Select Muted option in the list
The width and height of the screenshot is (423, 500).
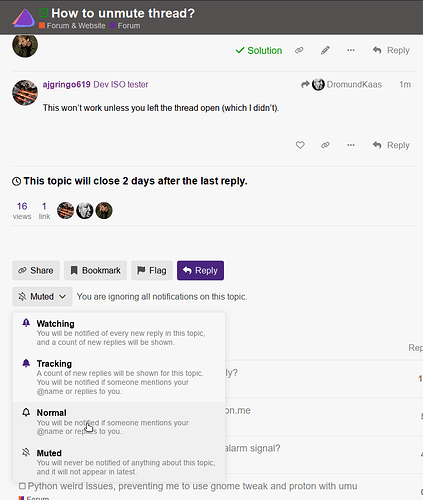click(x=119, y=462)
